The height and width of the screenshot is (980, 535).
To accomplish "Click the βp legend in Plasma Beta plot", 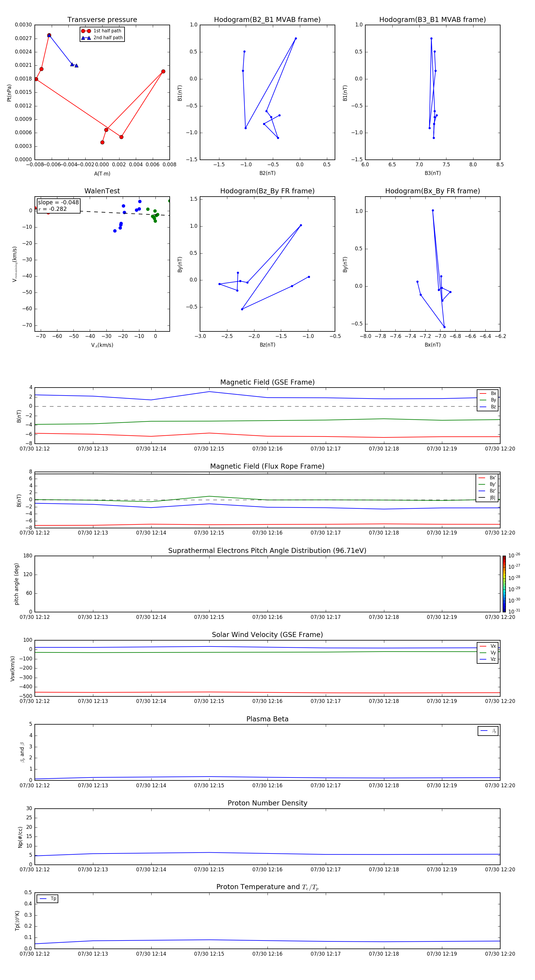I will tap(488, 731).
